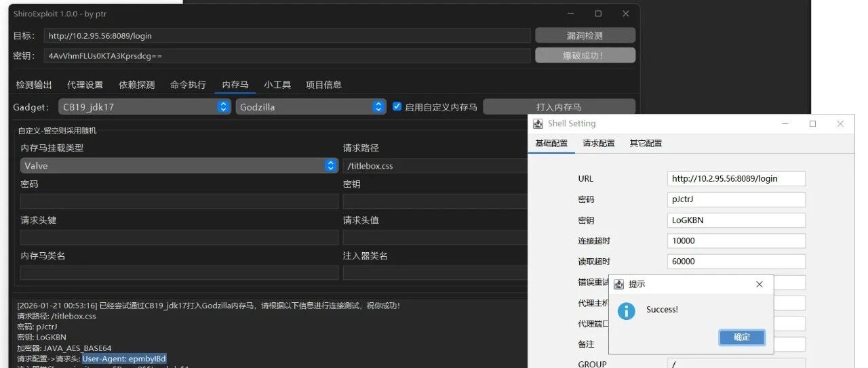The image size is (868, 368).
Task: Close the 提示 dialog with X
Action: 759,284
